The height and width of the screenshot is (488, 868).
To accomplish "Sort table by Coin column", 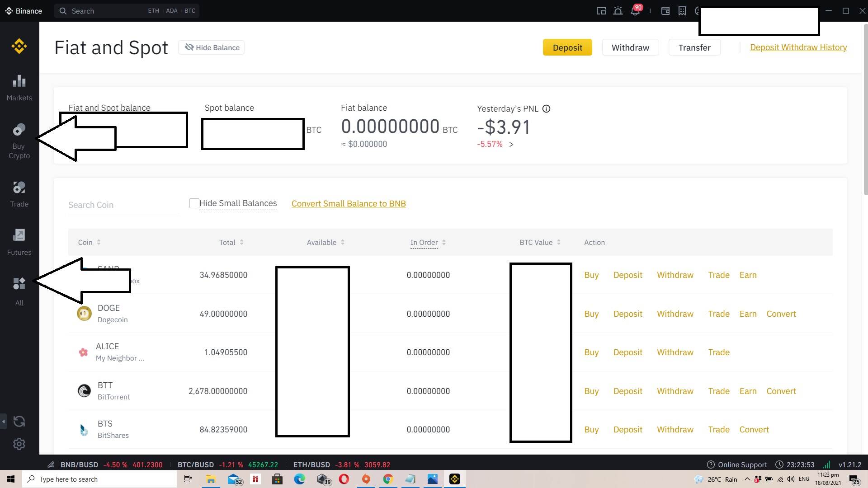I will (89, 243).
